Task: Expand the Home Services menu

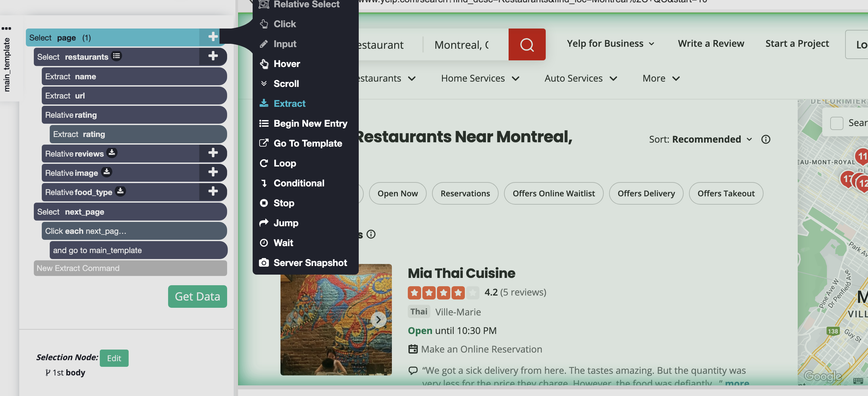Action: 480,78
